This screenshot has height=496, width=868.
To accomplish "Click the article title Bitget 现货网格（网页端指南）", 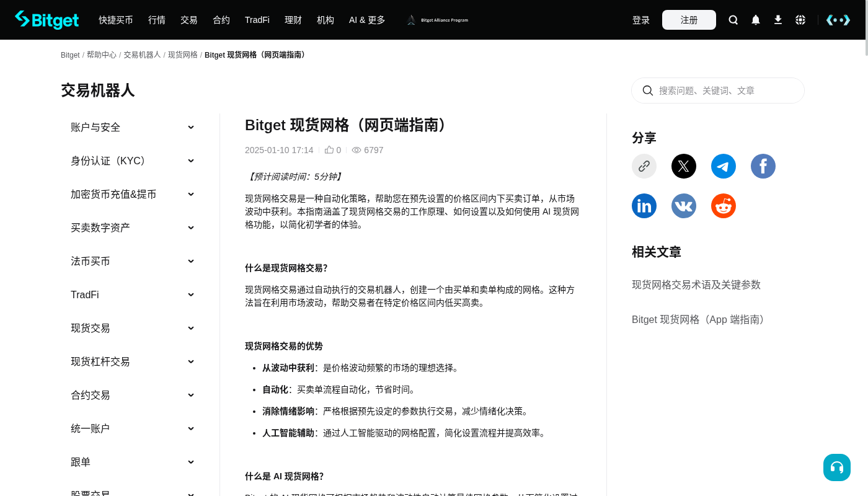I will coord(347,125).
